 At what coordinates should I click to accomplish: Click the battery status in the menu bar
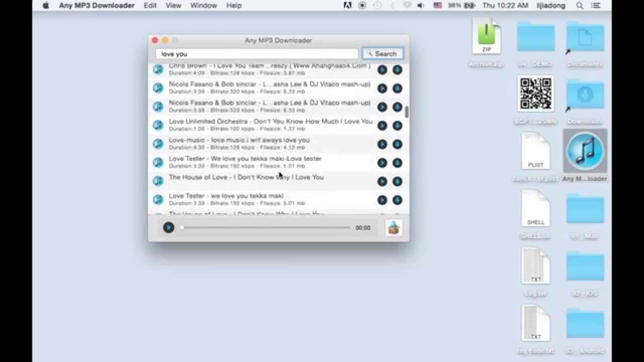click(x=461, y=6)
